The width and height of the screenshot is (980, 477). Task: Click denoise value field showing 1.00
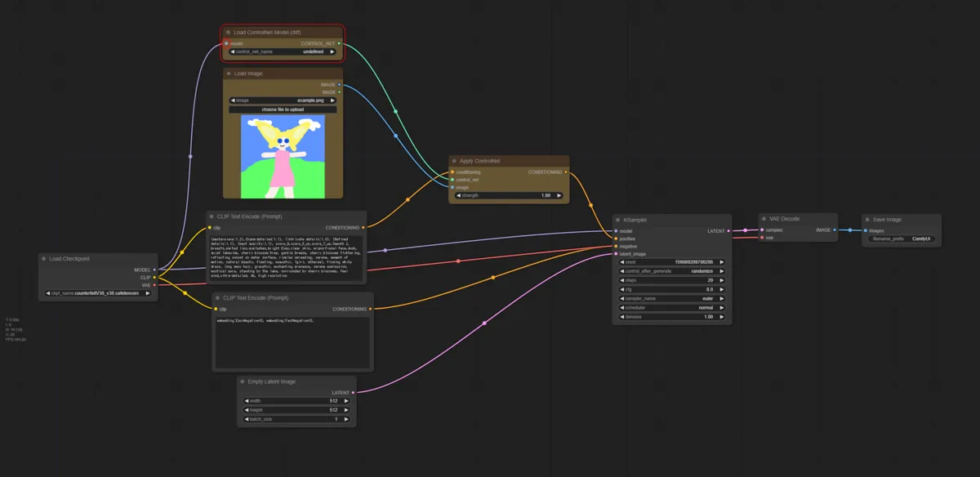click(671, 317)
